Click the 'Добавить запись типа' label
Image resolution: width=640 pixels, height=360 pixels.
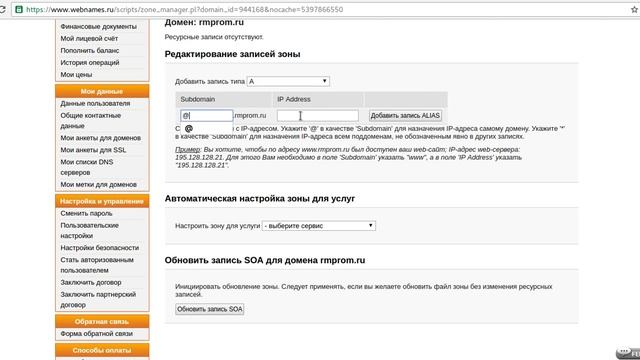[x=210, y=82]
